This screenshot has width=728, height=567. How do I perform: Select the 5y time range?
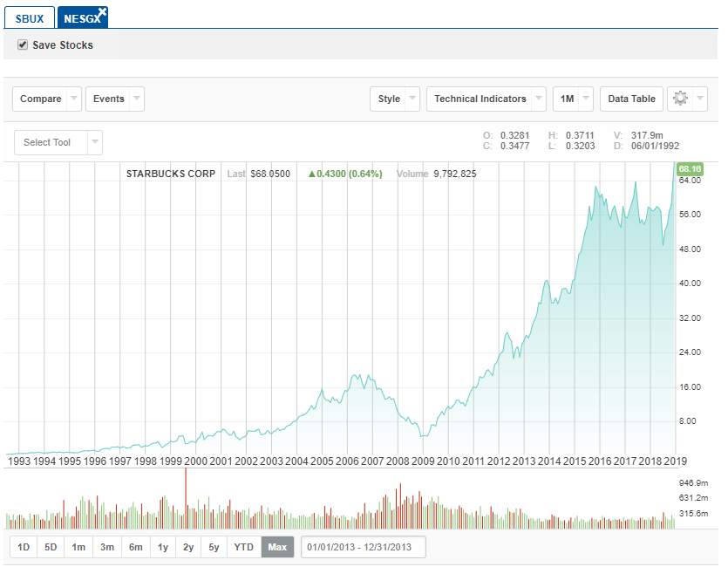click(x=214, y=547)
